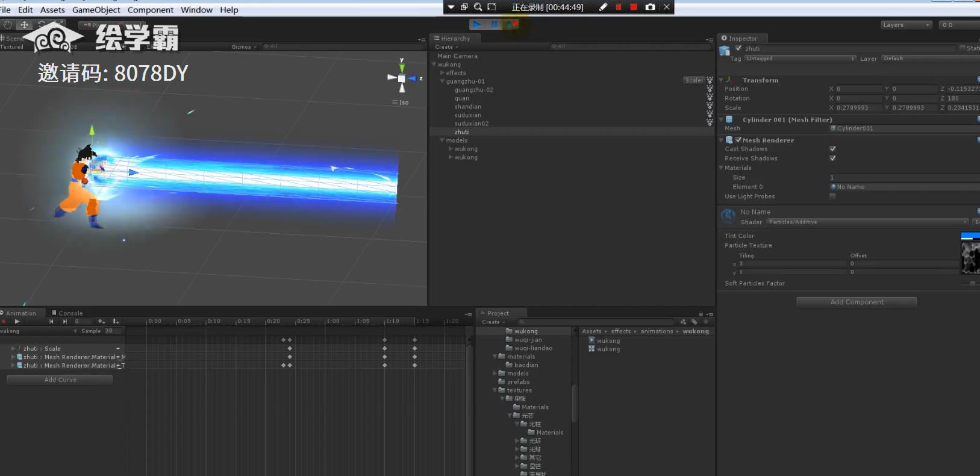This screenshot has width=980, height=476.
Task: Select the Hand tool in toolbar
Action: (x=8, y=25)
